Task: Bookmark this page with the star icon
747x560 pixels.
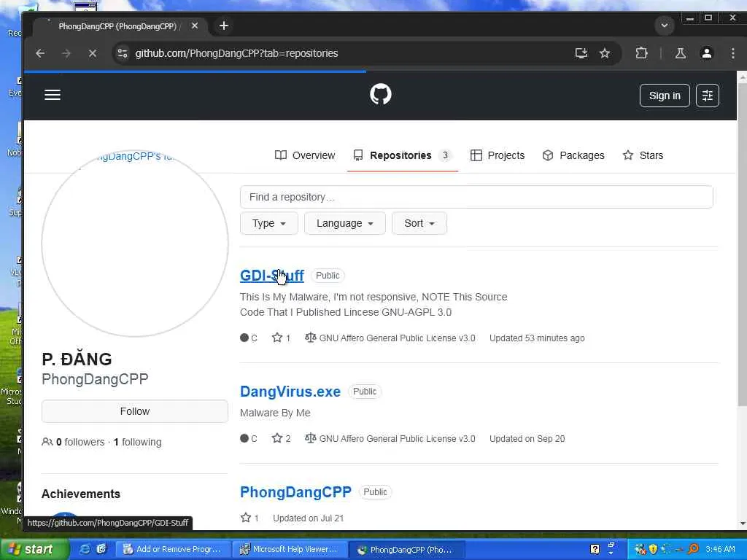Action: pos(605,53)
